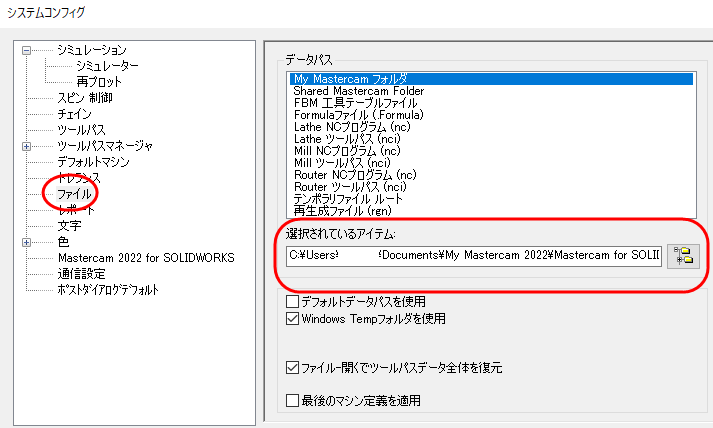This screenshot has width=713, height=428.
Task: Select シミュレーション in the tree
Action: click(x=92, y=50)
